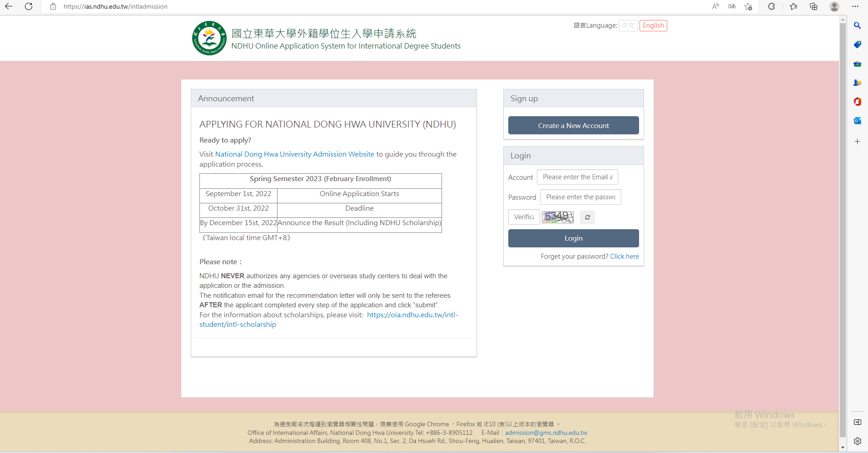The width and height of the screenshot is (868, 453).
Task: Click the Login button
Action: (573, 238)
